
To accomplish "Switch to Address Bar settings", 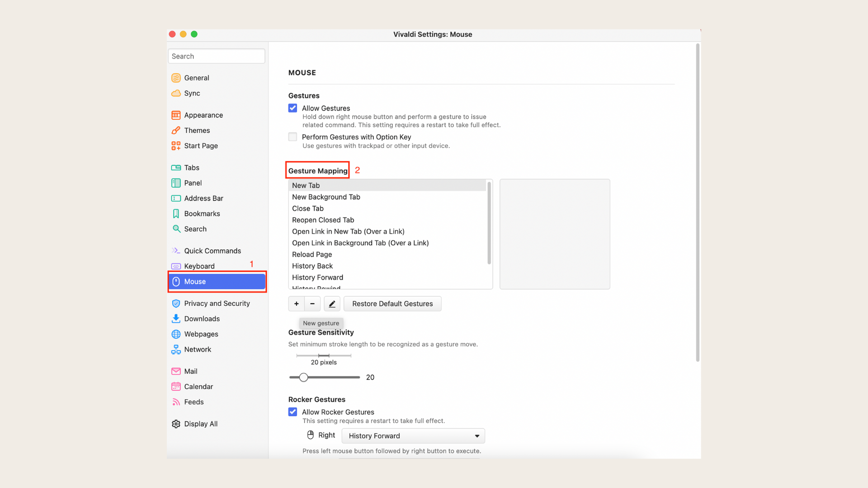I will click(x=217, y=198).
